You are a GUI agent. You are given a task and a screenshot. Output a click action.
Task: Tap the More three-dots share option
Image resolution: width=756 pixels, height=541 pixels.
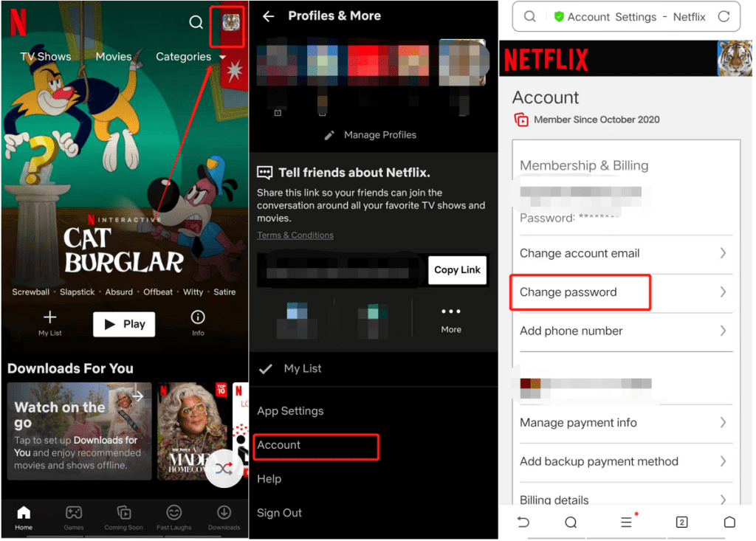pos(451,319)
